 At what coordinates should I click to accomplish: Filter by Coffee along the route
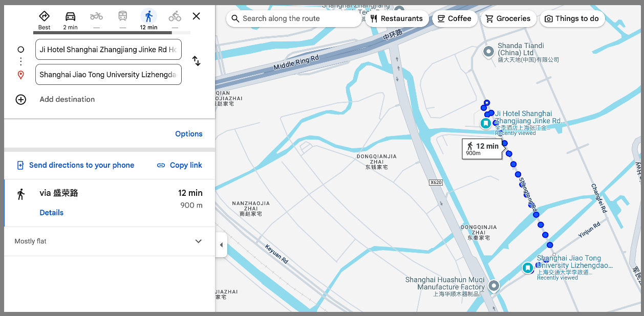(x=455, y=18)
